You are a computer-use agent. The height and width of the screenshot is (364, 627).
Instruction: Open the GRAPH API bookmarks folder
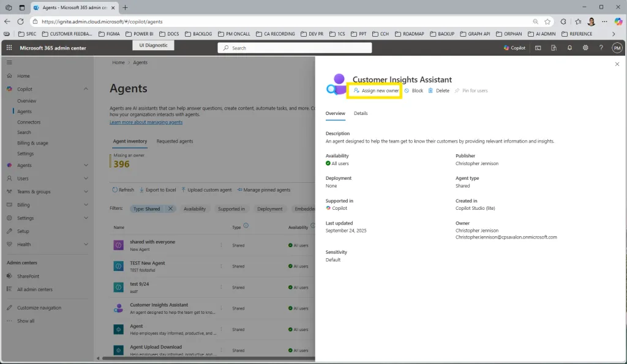(x=475, y=34)
